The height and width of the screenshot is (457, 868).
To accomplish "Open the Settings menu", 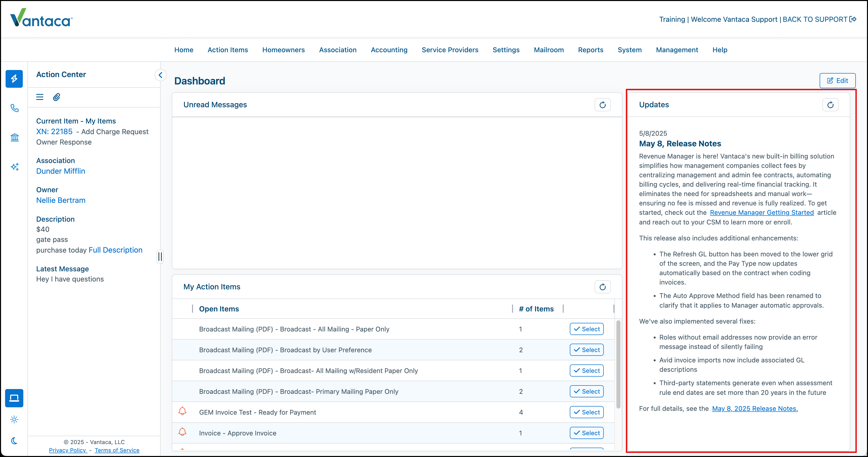I will (x=506, y=50).
